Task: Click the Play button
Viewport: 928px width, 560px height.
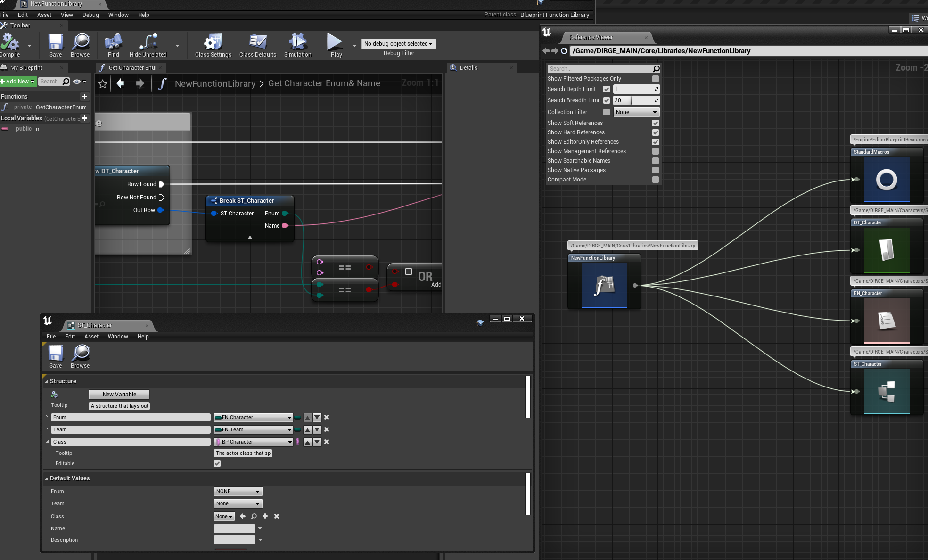Action: (336, 45)
